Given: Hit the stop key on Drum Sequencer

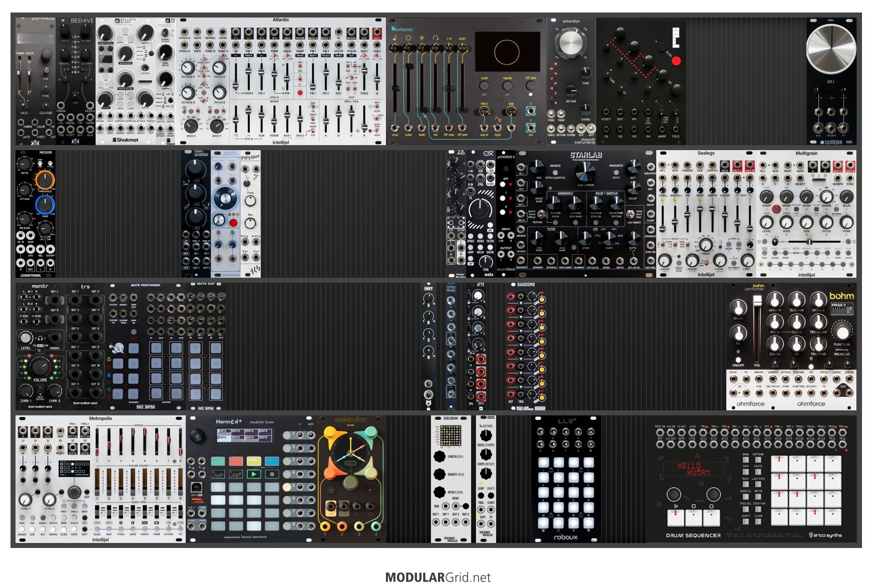Looking at the screenshot, I should tap(694, 517).
